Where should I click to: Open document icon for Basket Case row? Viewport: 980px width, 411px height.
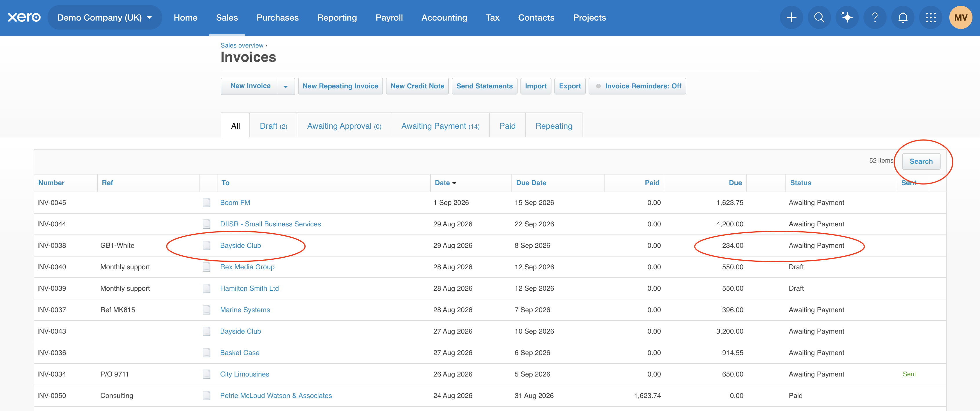(206, 353)
